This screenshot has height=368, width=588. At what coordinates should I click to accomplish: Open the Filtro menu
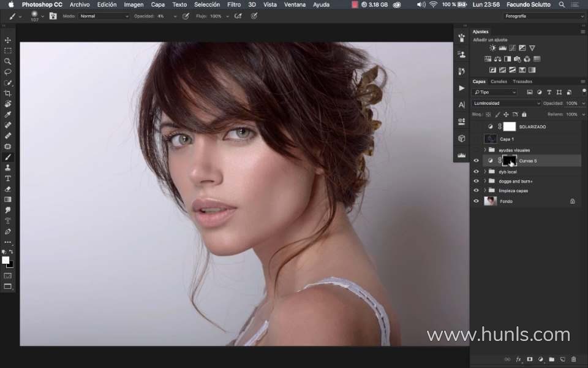tap(233, 4)
